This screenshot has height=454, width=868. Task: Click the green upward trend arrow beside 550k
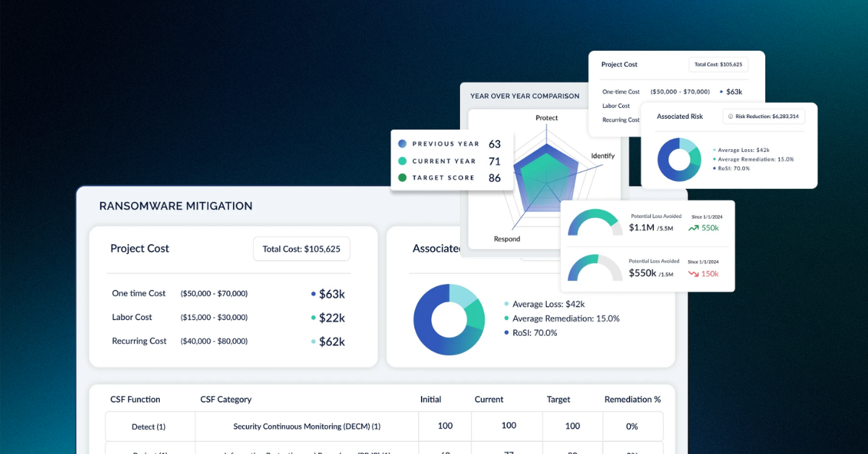[693, 227]
